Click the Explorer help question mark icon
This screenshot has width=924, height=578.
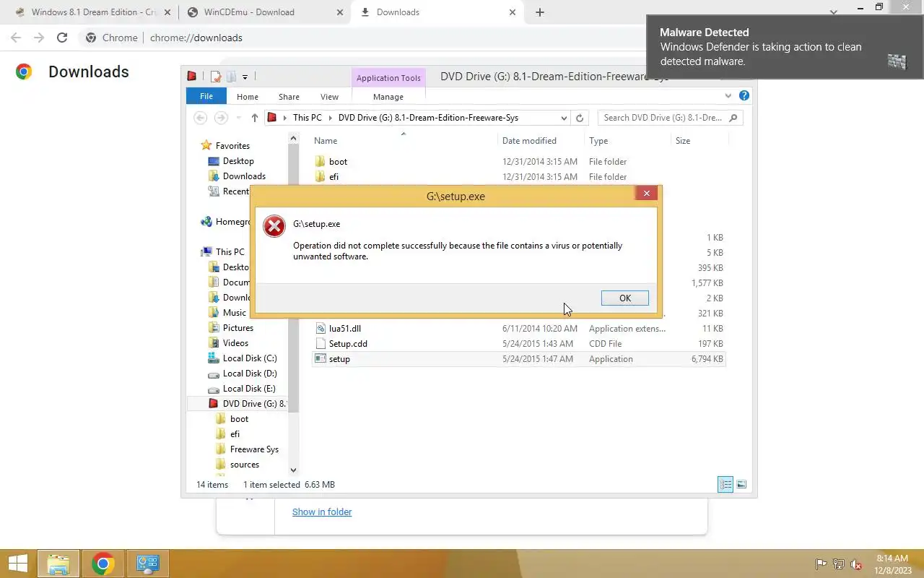pyautogui.click(x=744, y=95)
